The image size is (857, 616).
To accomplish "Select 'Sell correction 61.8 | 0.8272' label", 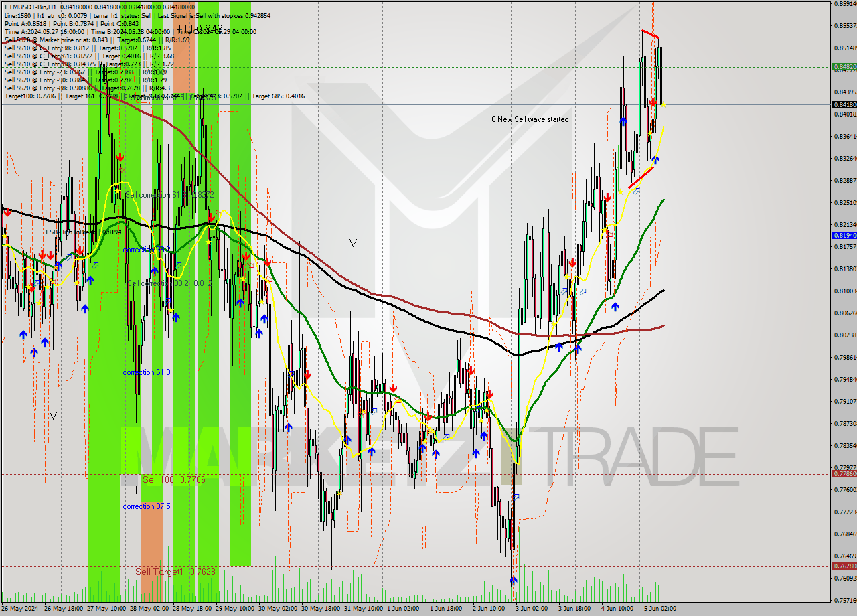I will (x=169, y=195).
